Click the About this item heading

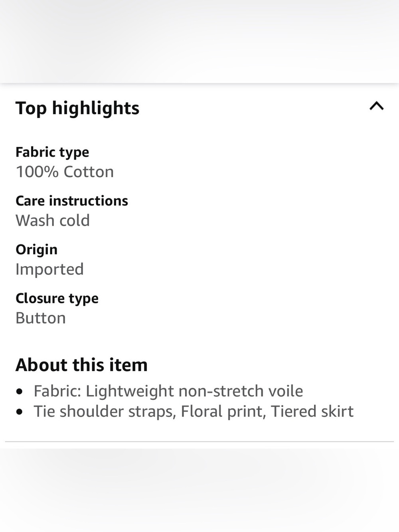(x=81, y=365)
